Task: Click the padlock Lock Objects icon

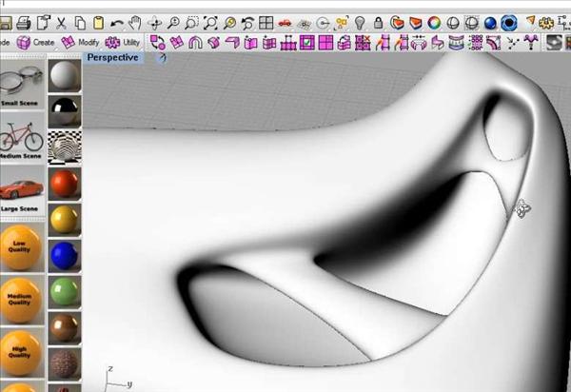Action: [379, 23]
